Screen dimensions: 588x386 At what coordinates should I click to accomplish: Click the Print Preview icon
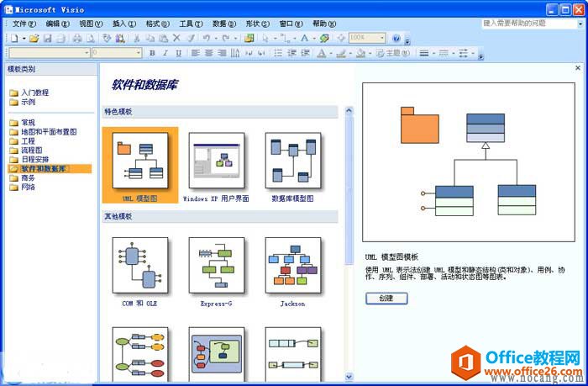[x=91, y=39]
